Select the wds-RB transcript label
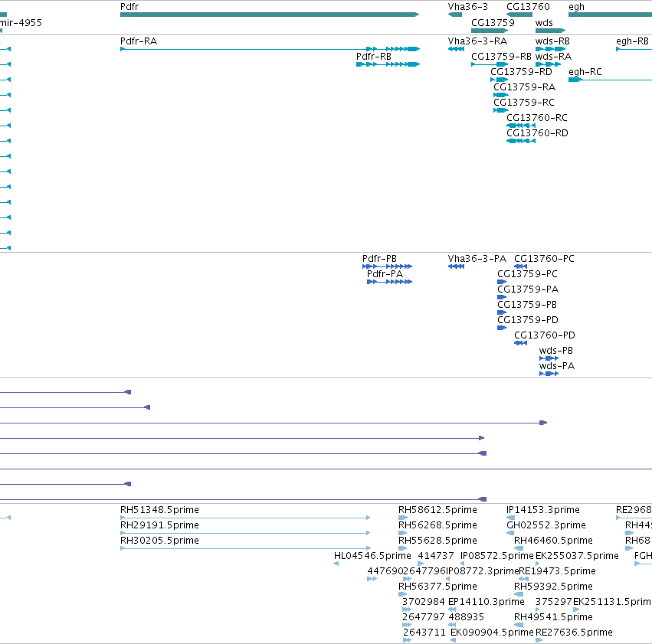 pos(552,41)
